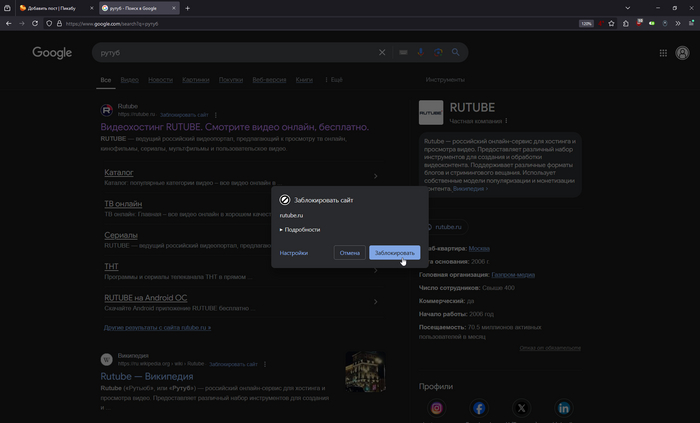Open the X profile icon
Screen dimensions: 700x423
(x=521, y=408)
